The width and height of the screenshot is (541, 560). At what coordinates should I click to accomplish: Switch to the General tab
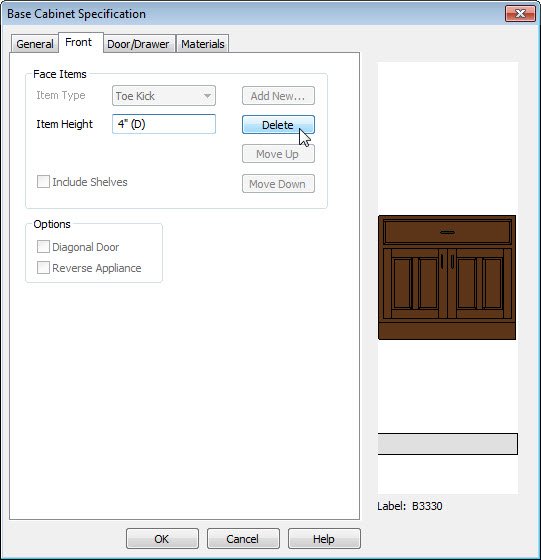35,44
